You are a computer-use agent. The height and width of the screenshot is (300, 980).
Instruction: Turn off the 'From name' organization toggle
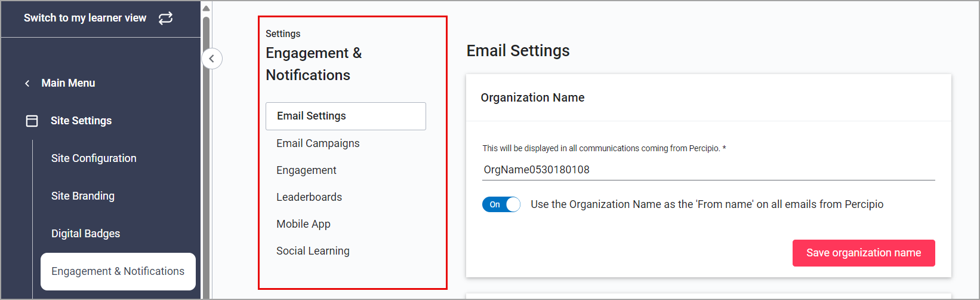501,204
